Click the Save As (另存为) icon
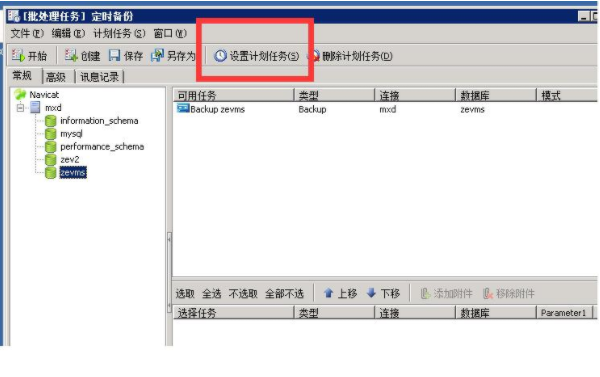The height and width of the screenshot is (377, 600). click(x=157, y=55)
